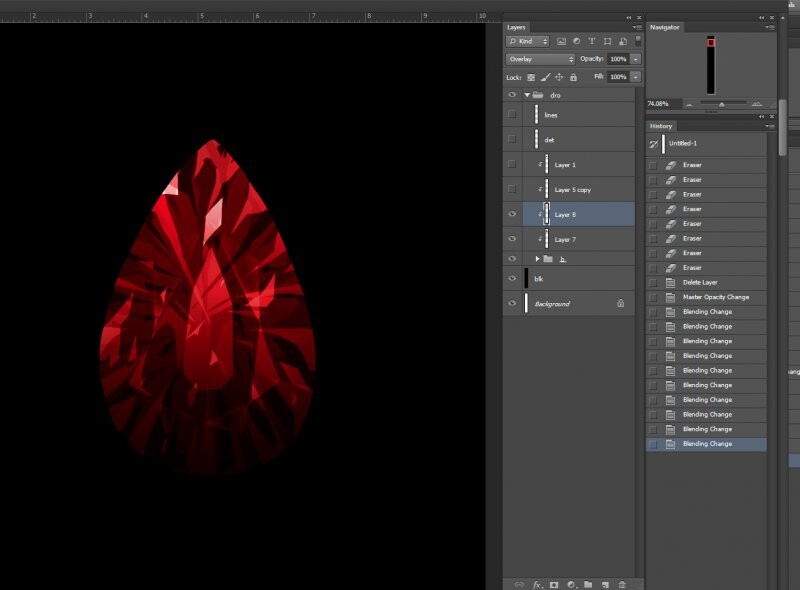Switch to the History panel tab
Screen dimensions: 800x590
(661, 126)
